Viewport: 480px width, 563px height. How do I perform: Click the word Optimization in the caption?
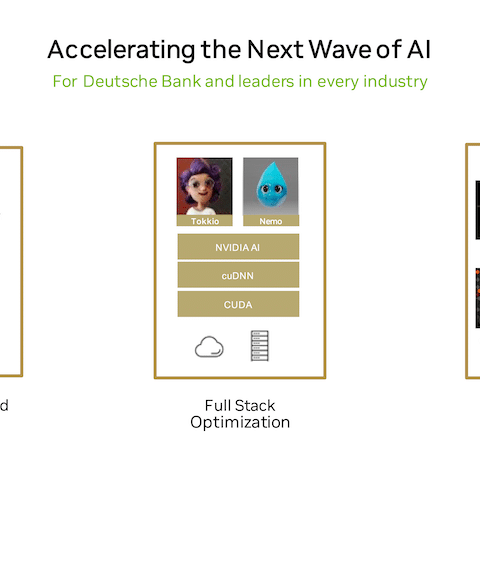240,422
